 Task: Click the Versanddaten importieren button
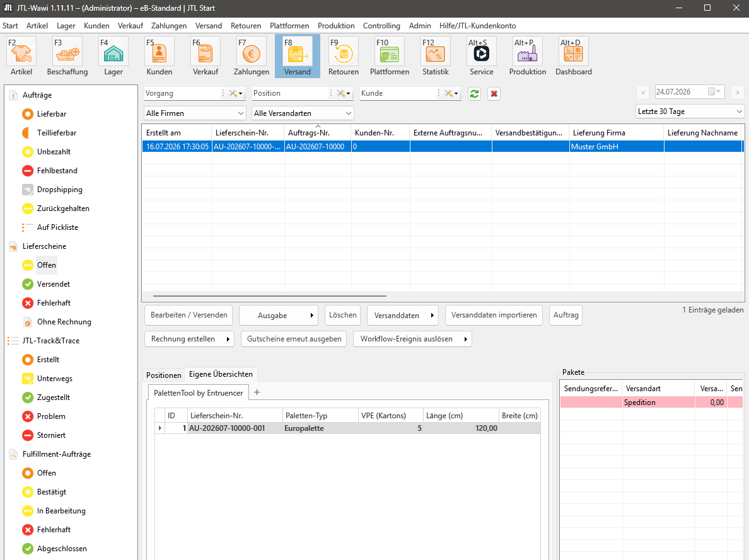[494, 315]
